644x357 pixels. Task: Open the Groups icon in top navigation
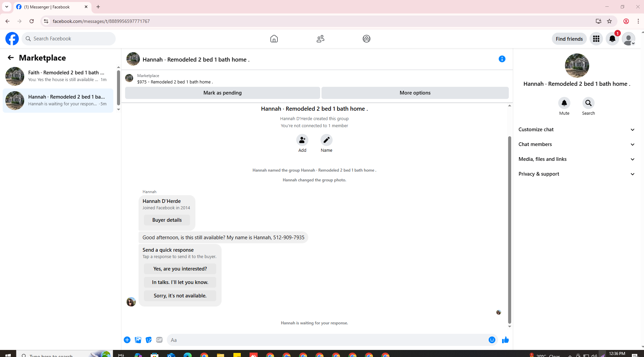367,39
